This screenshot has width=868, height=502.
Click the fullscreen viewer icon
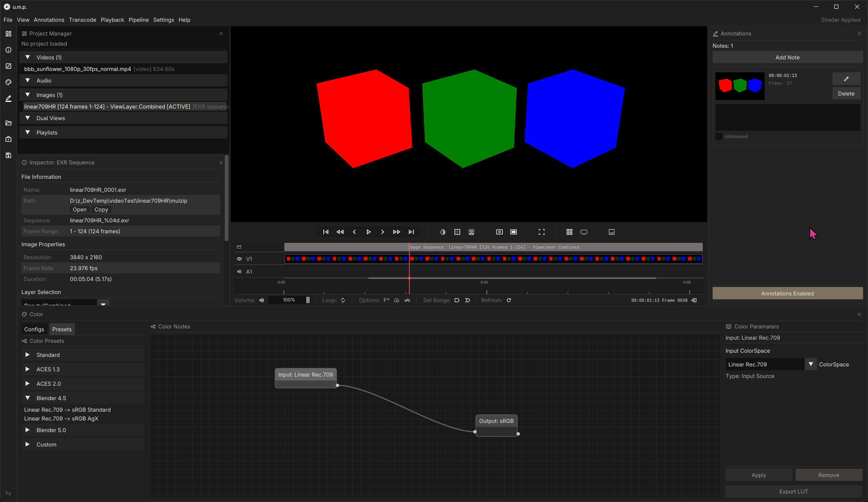point(541,232)
